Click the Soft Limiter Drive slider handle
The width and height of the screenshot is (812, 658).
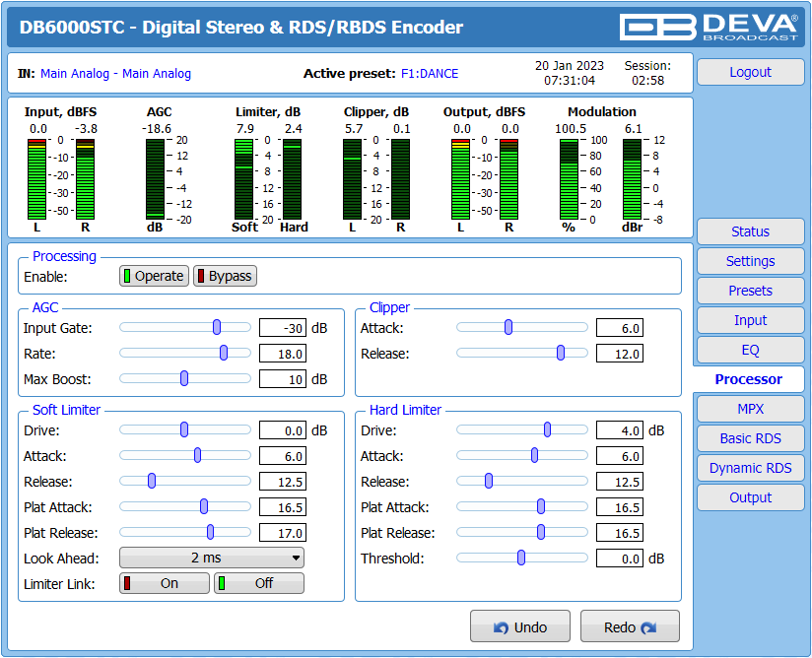[x=184, y=429]
